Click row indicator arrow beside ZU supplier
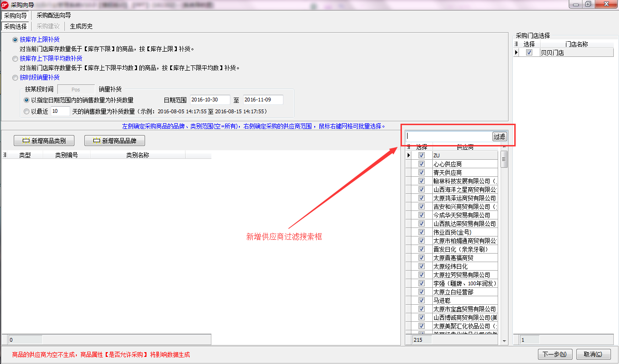This screenshot has height=364, width=619. (x=410, y=155)
